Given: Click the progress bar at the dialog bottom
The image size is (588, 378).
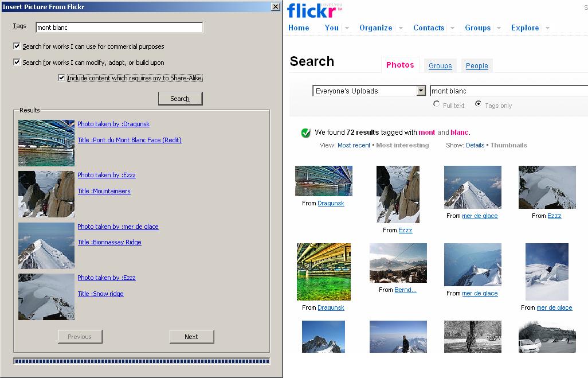Looking at the screenshot, I should [142, 361].
